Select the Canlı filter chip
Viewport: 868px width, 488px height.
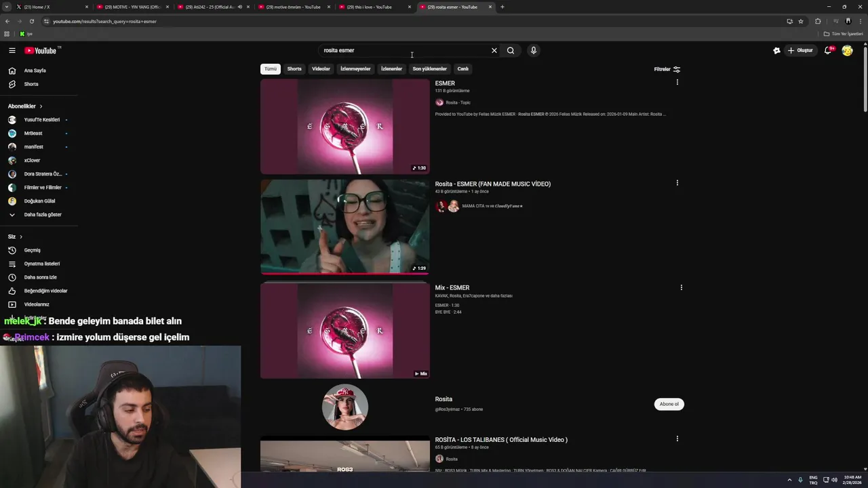point(462,69)
